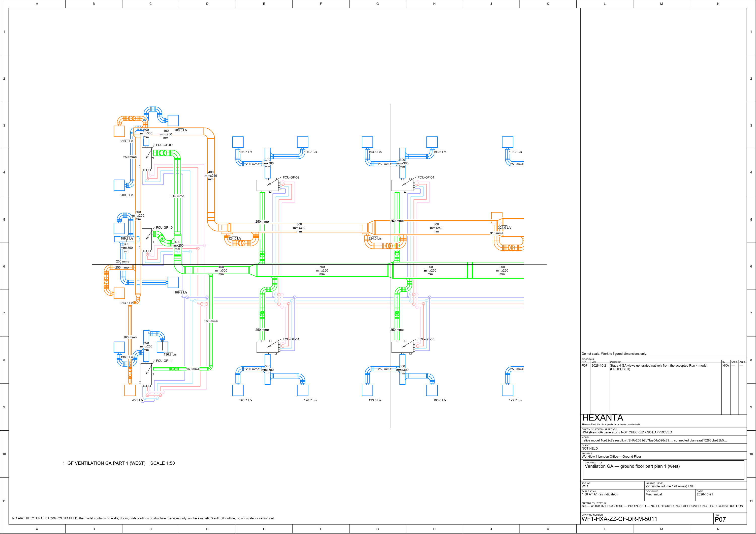Click the FCU-GF-11 equipment tag
The height and width of the screenshot is (534, 756).
[164, 361]
